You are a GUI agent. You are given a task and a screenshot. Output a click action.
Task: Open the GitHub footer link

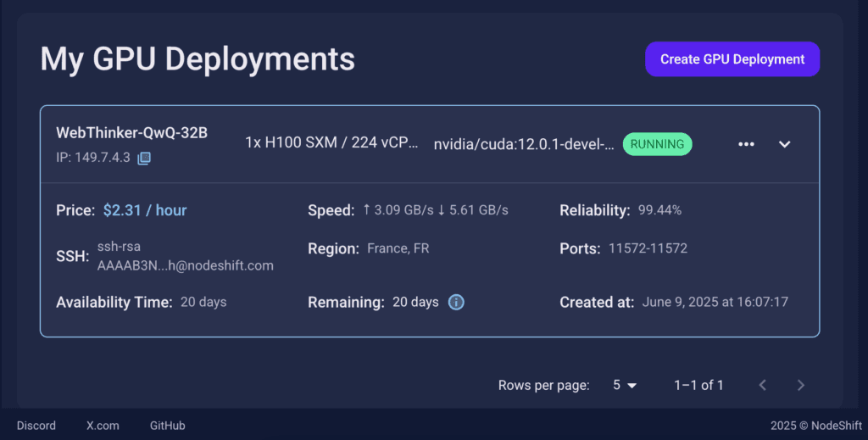coord(167,426)
